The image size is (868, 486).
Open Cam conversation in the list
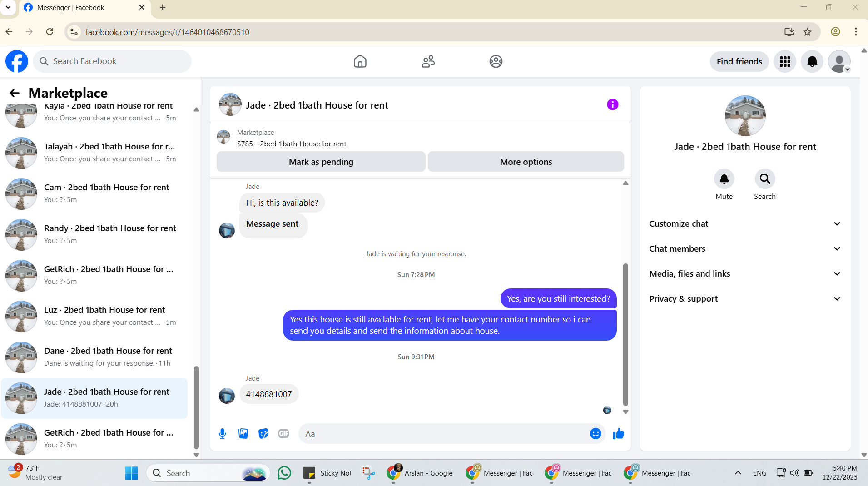[94, 194]
